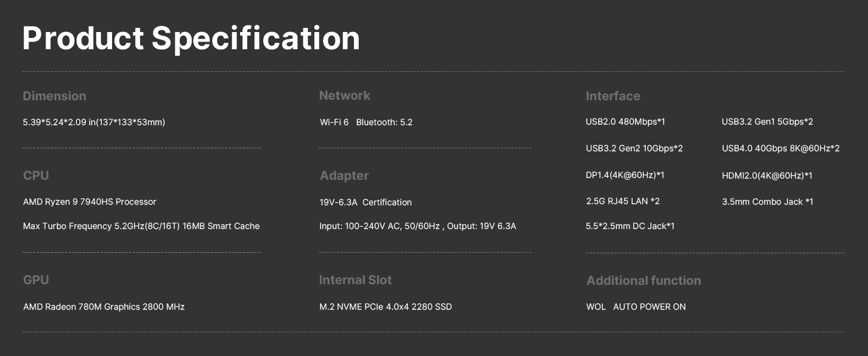Screen dimensions: 868x356
Task: Select the CPU section heading
Action: click(36, 176)
